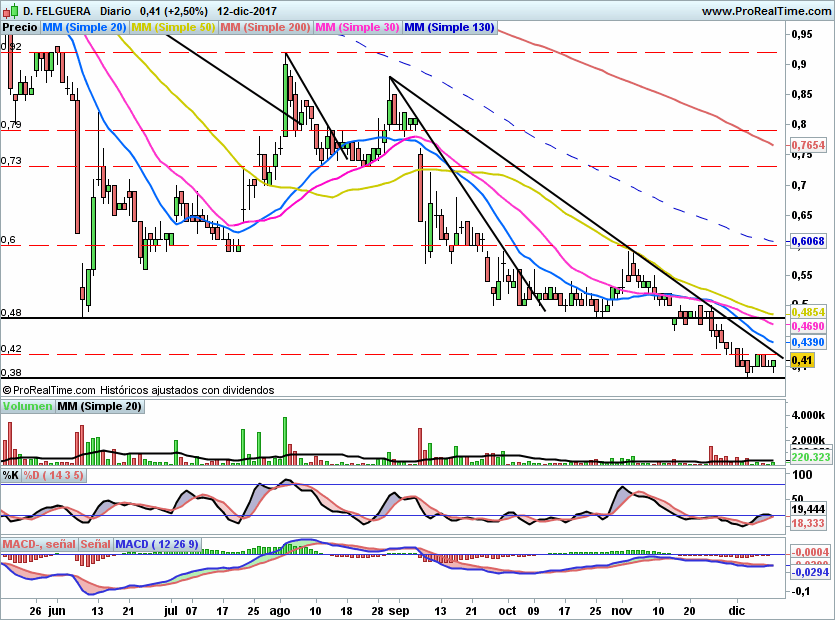Image resolution: width=835 pixels, height=620 pixels.
Task: Click the 'oct' month label on time axis
Action: (507, 611)
